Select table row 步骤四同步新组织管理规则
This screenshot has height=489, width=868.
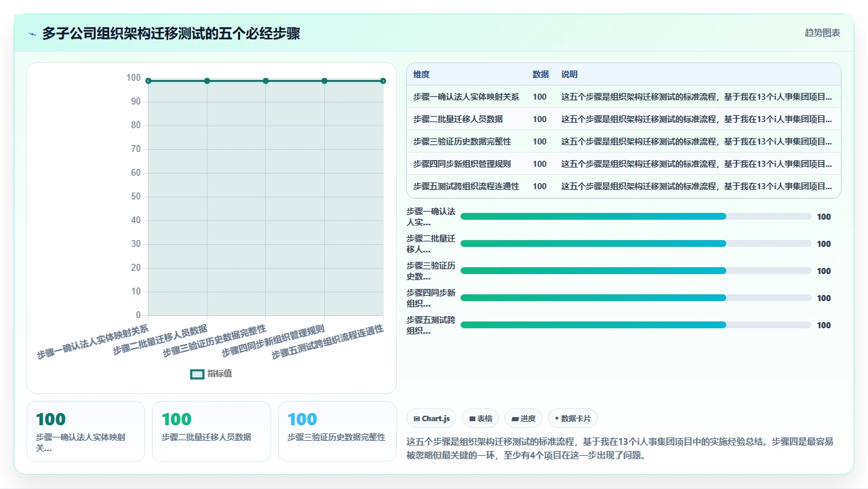[x=623, y=164]
